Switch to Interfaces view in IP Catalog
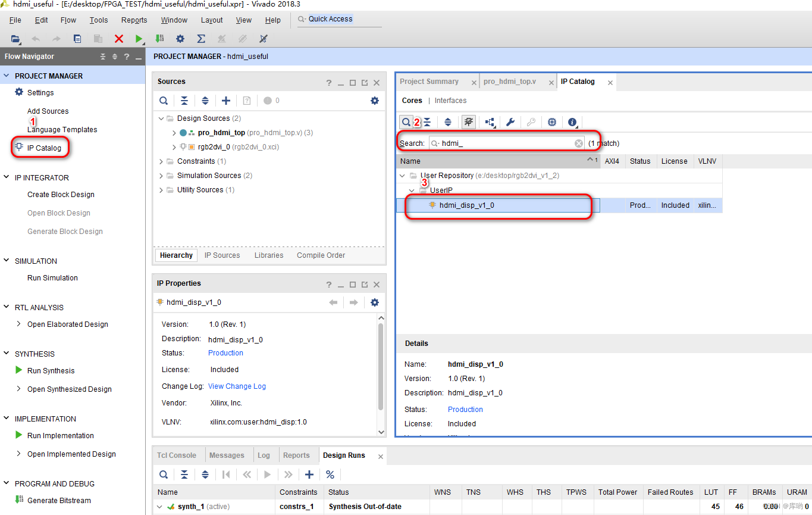The image size is (812, 515). [x=450, y=101]
